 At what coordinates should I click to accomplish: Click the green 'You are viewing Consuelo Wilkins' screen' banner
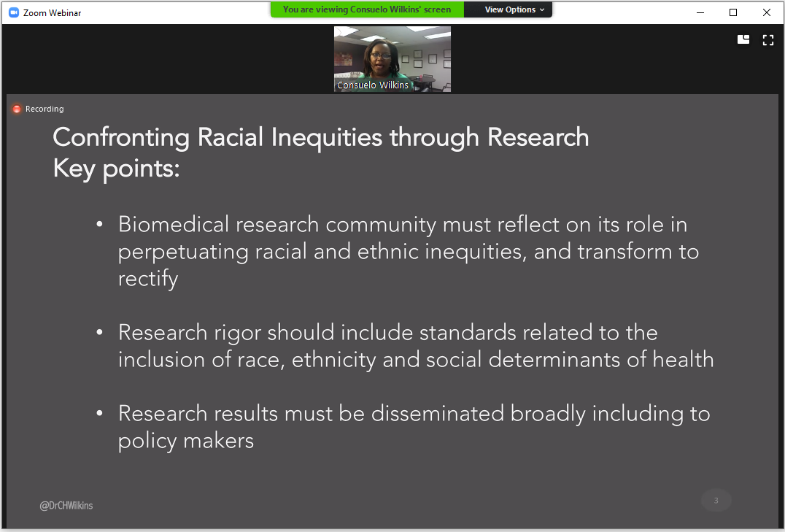point(367,9)
